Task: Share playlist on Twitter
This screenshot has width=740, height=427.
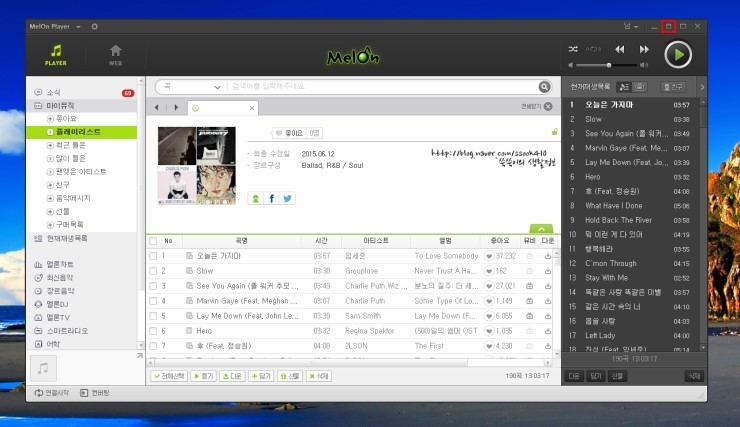Action: (287, 198)
